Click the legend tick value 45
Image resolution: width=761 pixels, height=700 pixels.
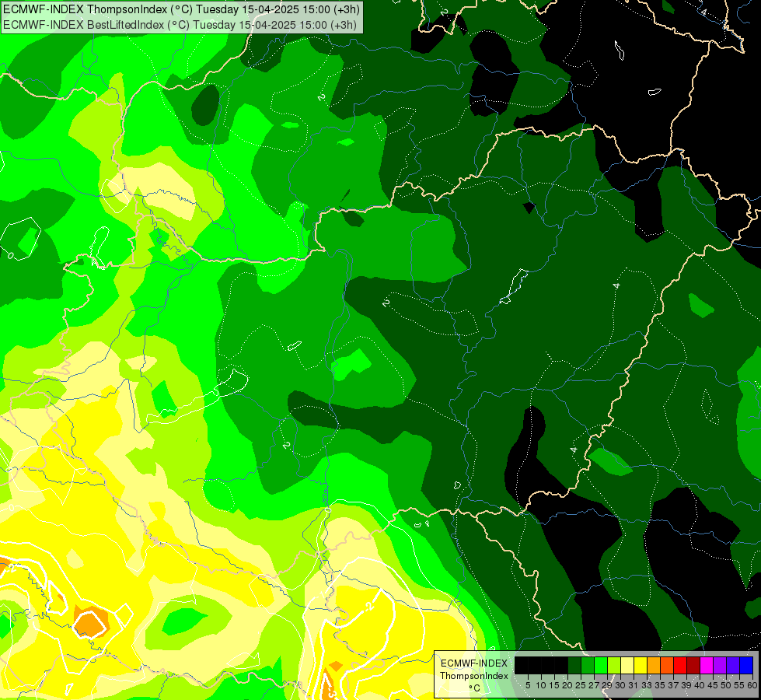[x=713, y=685]
